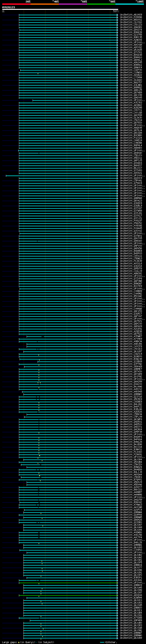Select the UniRef100_Q23716 label
146x644 pixels.
[x=131, y=397]
